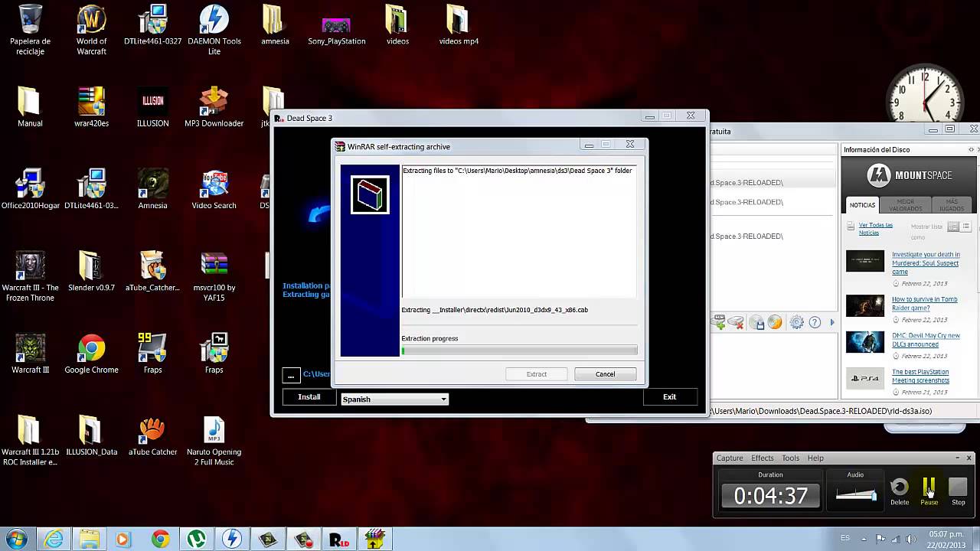Expand the DAEMON Tools toolbar arrow

pos(832,322)
